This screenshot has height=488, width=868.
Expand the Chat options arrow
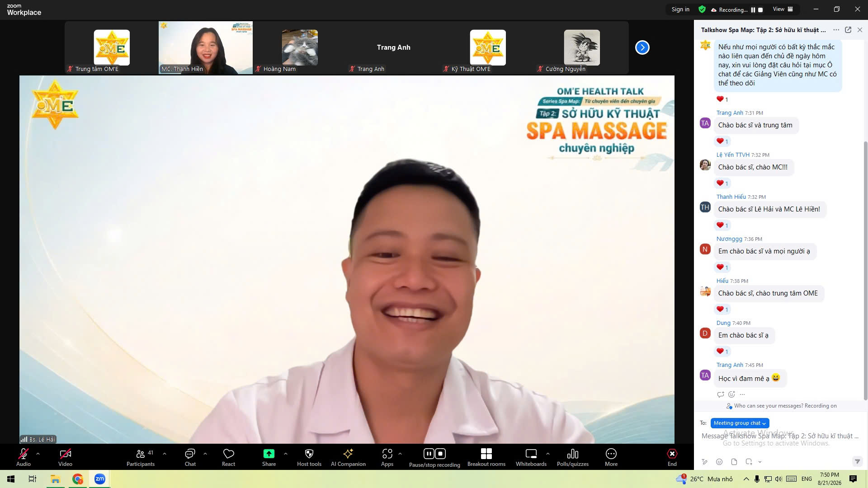point(205,453)
